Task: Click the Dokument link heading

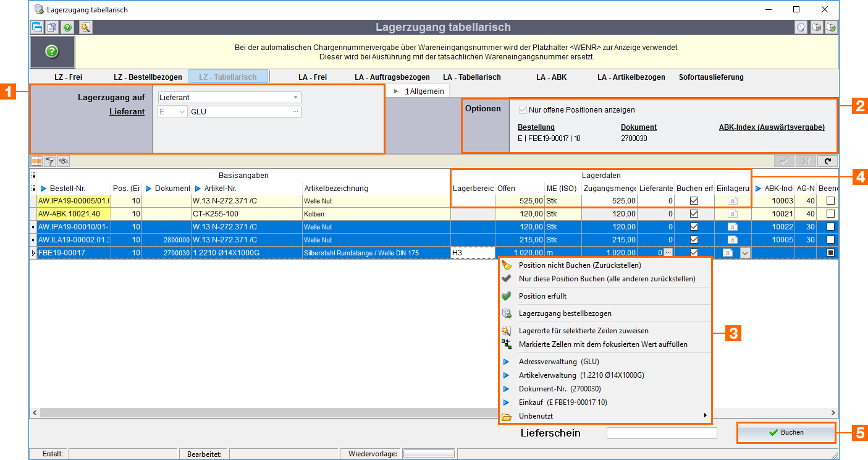Action: [x=639, y=127]
